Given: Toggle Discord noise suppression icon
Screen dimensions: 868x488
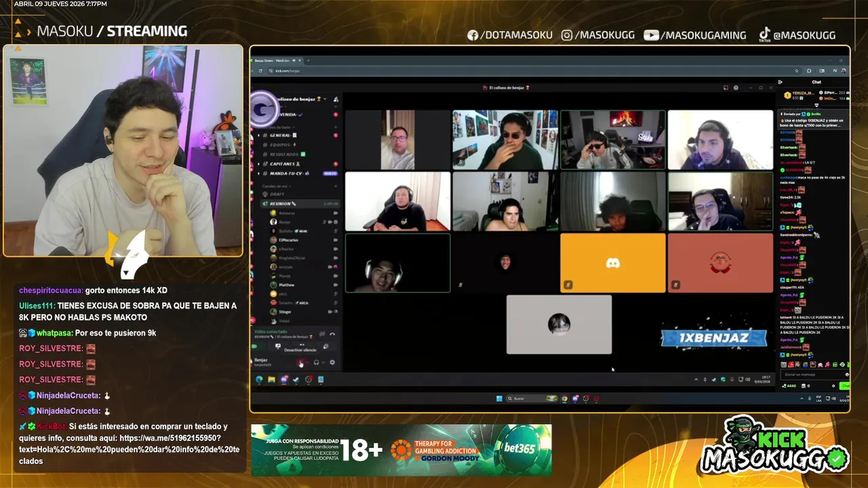Looking at the screenshot, I should pyautogui.click(x=322, y=334).
